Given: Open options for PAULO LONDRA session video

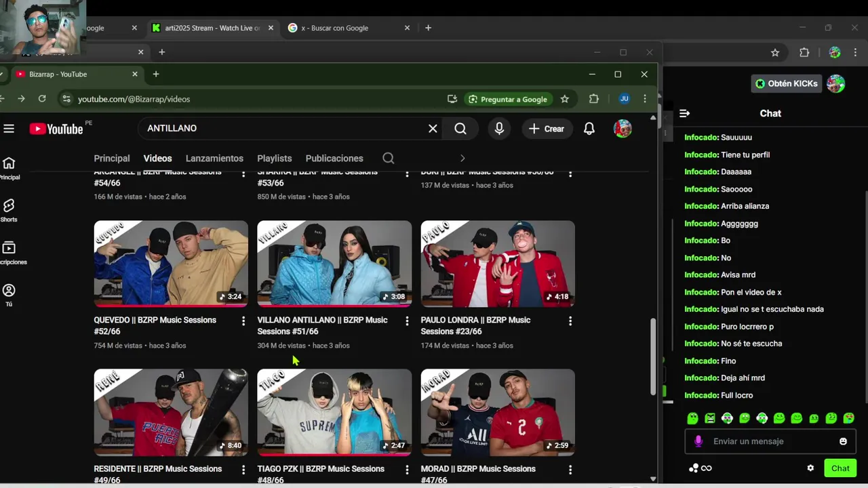Looking at the screenshot, I should pyautogui.click(x=570, y=321).
